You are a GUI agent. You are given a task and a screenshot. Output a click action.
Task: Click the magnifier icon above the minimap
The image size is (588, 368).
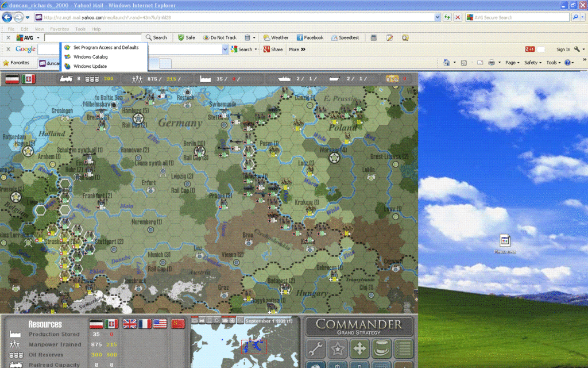240,320
